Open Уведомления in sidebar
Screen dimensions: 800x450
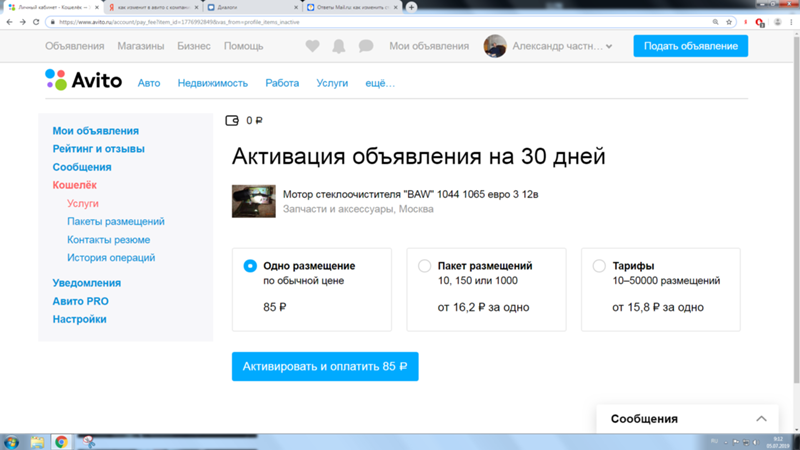coord(87,283)
